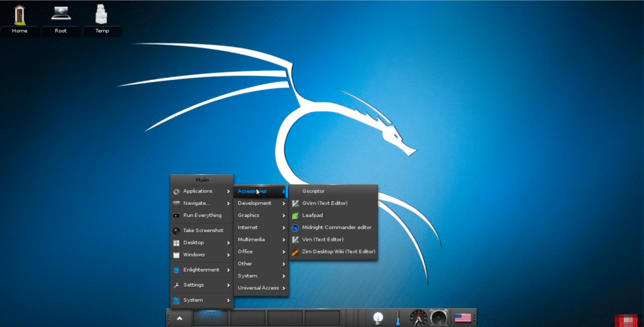Open Zim Desktop Wiki (Text Editor)

tap(333, 252)
